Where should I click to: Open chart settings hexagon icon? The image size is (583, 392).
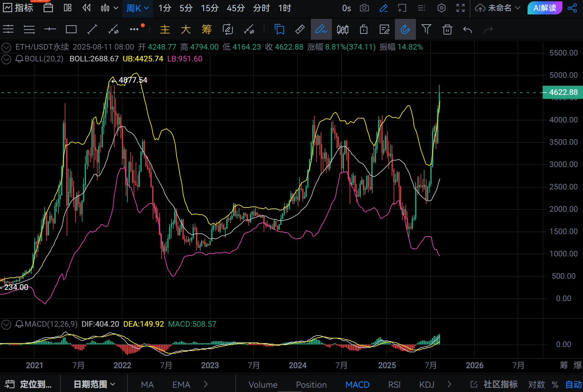click(442, 8)
